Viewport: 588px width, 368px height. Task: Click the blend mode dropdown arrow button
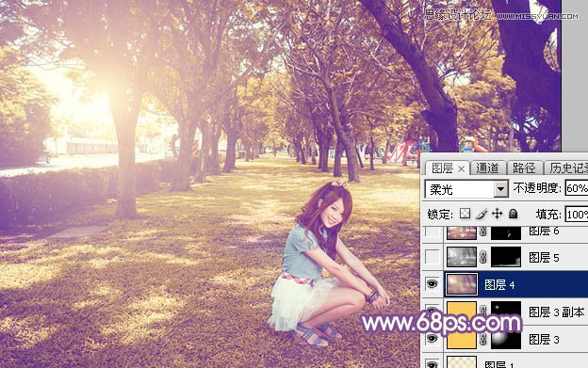[x=500, y=189]
